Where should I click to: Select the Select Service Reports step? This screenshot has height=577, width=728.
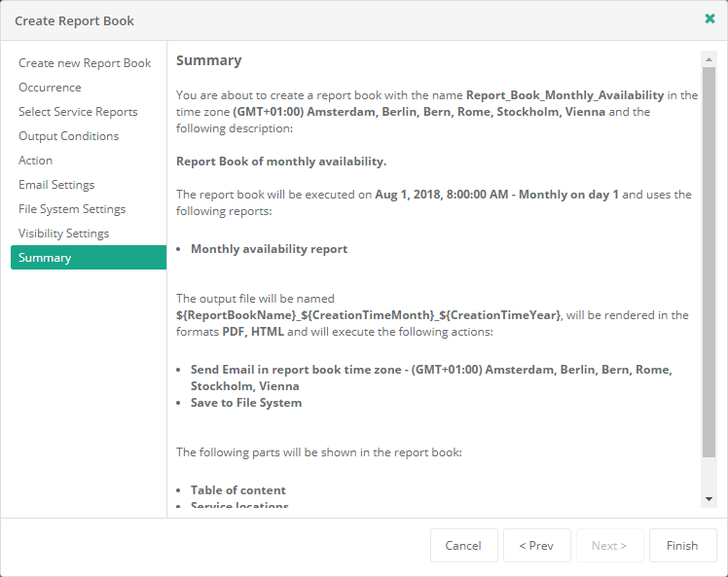[x=78, y=112]
